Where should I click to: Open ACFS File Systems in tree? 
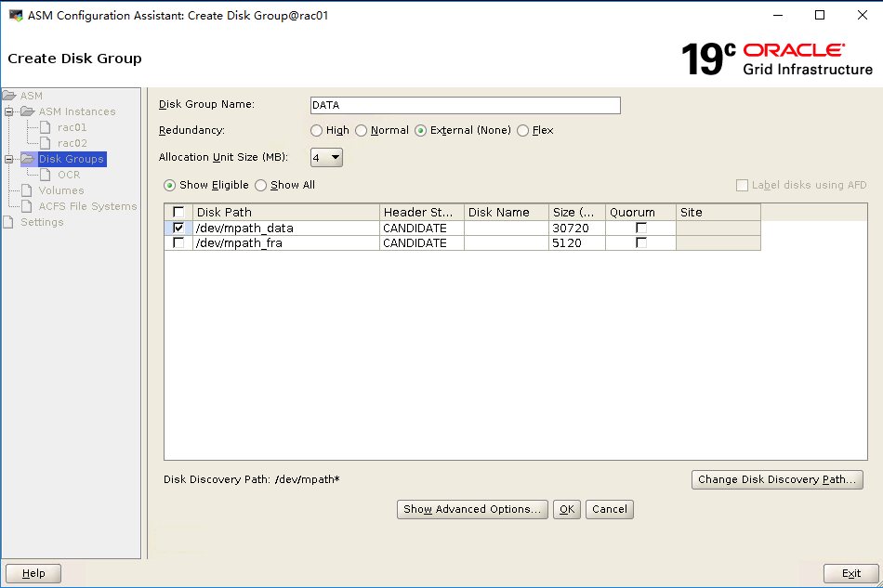click(x=87, y=206)
